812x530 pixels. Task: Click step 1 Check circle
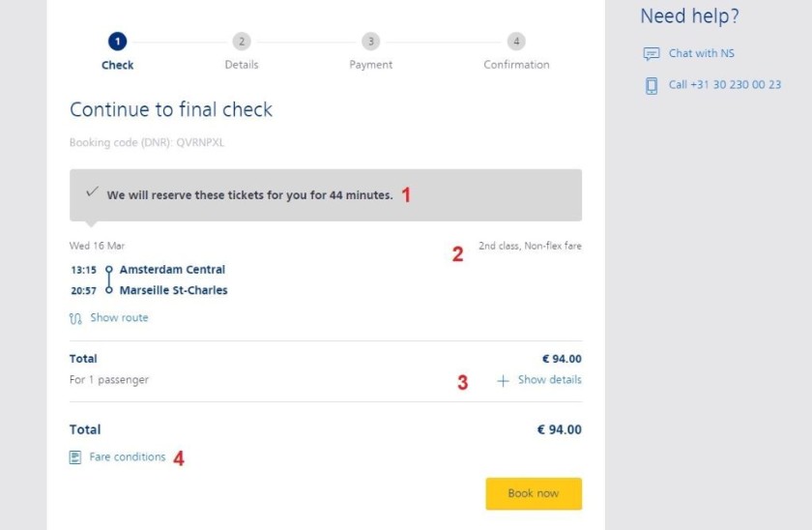point(117,42)
